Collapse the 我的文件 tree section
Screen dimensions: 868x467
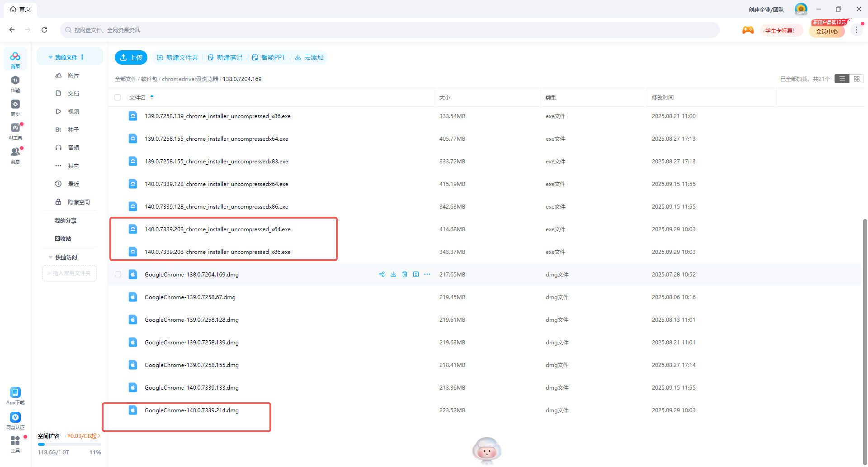click(x=51, y=57)
